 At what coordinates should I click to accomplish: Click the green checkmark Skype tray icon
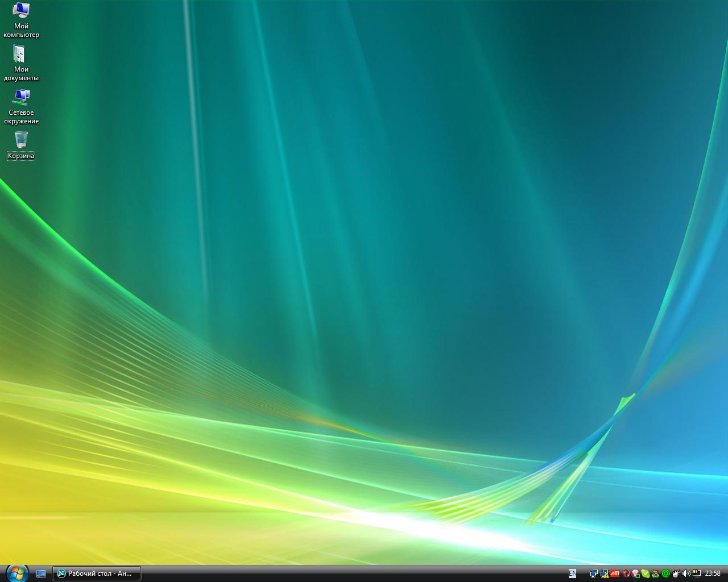tap(646, 573)
